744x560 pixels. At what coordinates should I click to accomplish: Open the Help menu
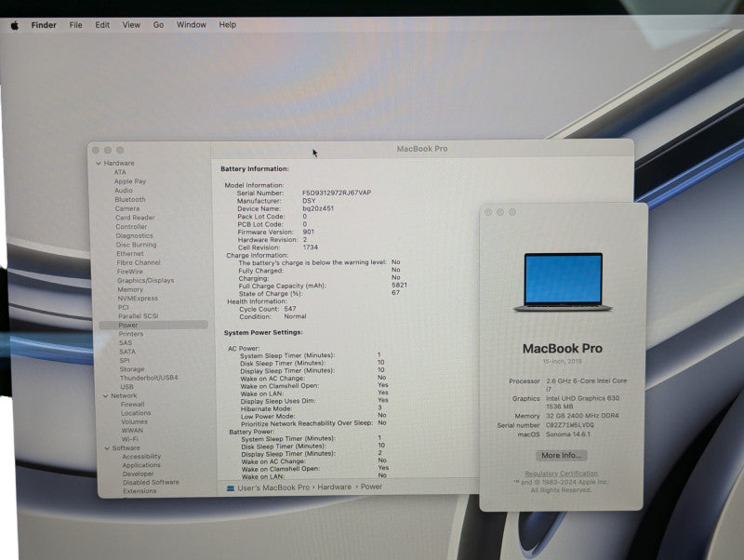click(x=227, y=25)
